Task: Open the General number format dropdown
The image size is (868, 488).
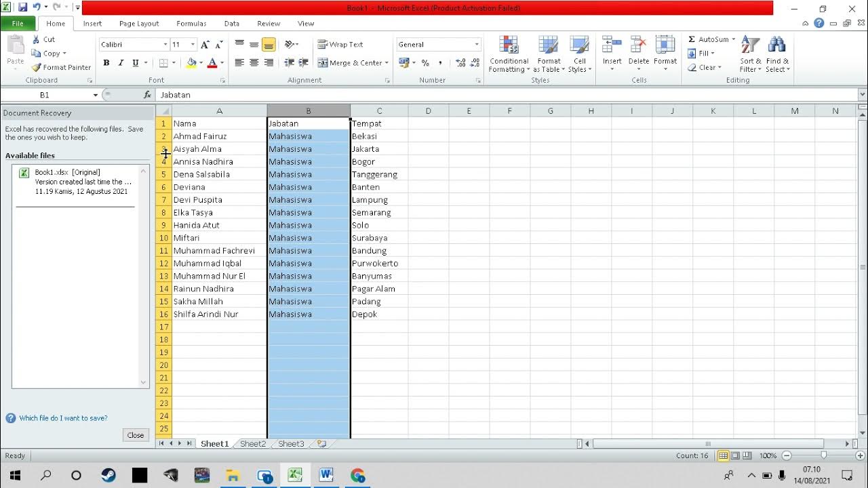Action: 477,45
